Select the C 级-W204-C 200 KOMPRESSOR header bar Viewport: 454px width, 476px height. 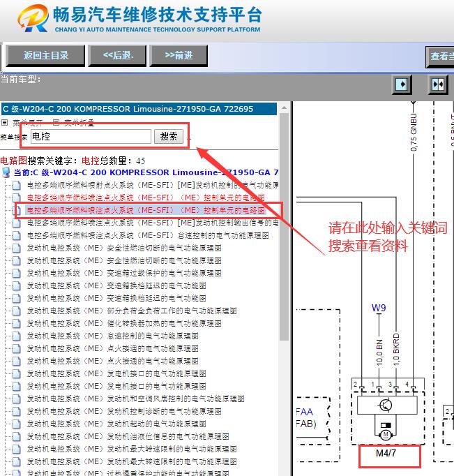pos(139,109)
